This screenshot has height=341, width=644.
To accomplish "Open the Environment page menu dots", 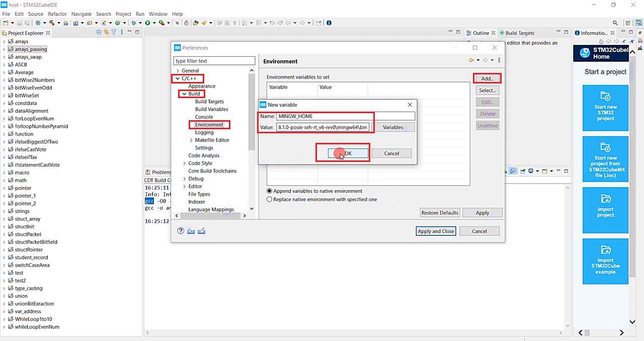I will tap(499, 60).
